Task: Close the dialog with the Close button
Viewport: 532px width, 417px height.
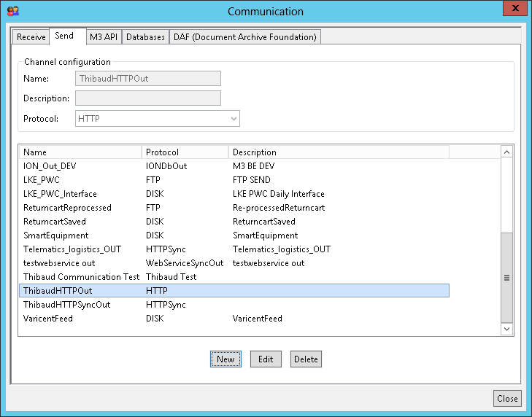Action: (x=507, y=398)
